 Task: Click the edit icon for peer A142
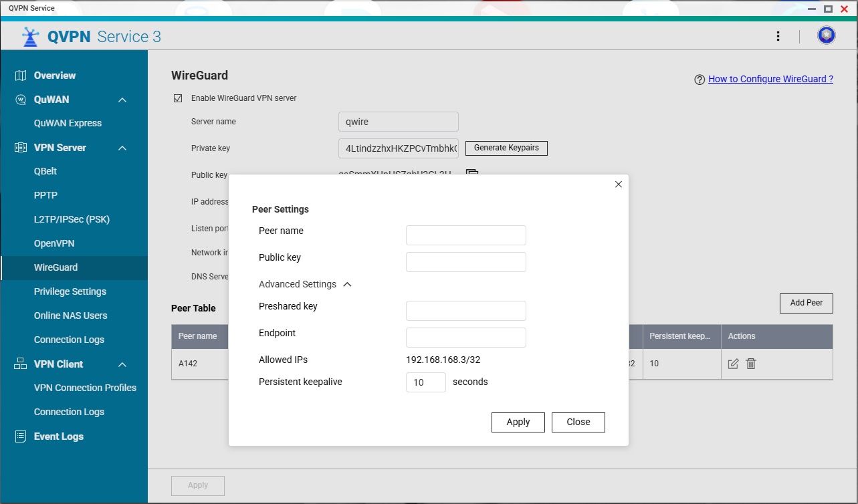pos(733,364)
